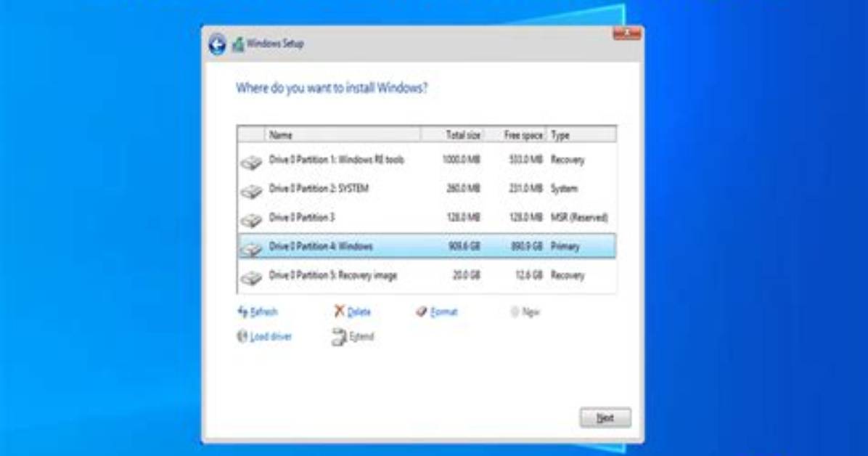Click the Extend link

[361, 337]
